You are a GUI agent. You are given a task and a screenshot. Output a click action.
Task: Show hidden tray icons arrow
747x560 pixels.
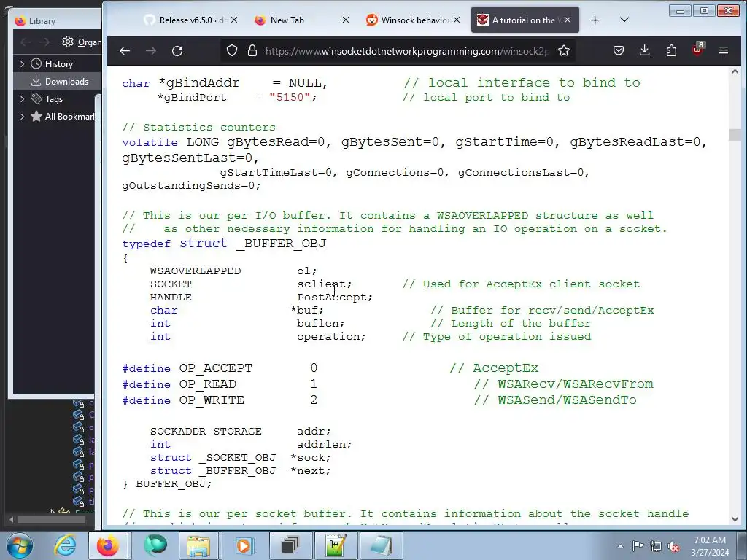click(620, 546)
